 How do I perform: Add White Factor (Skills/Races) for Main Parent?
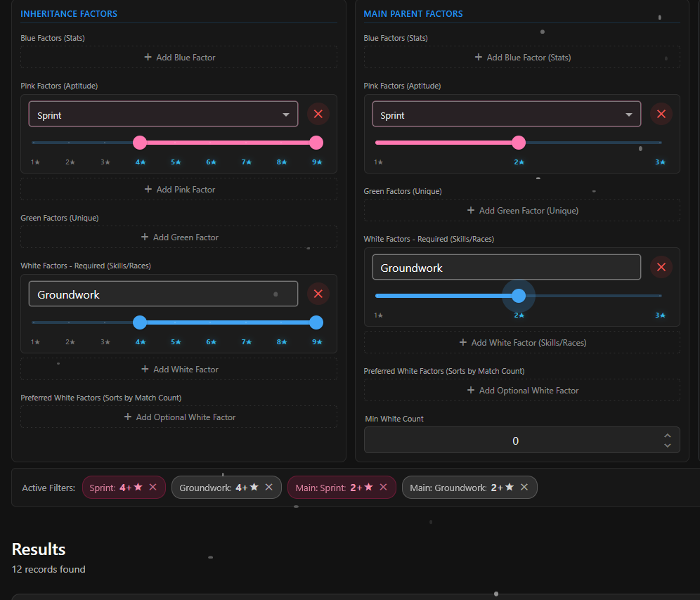(x=522, y=342)
